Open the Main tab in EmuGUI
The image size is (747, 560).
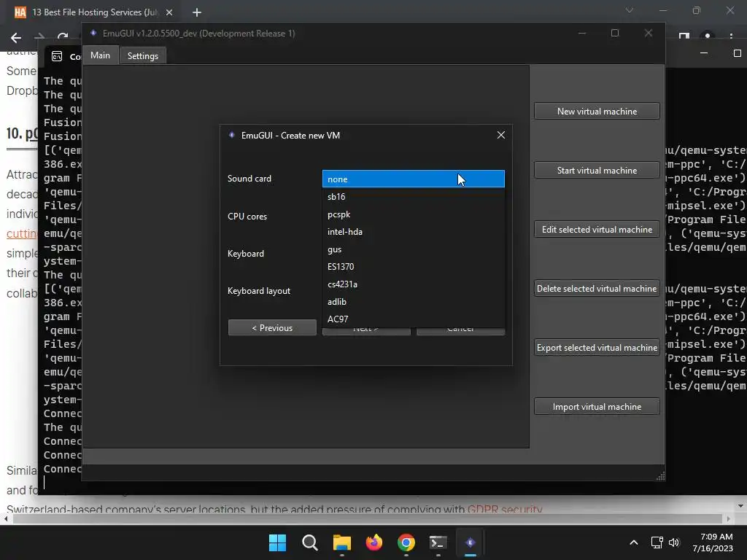(100, 55)
